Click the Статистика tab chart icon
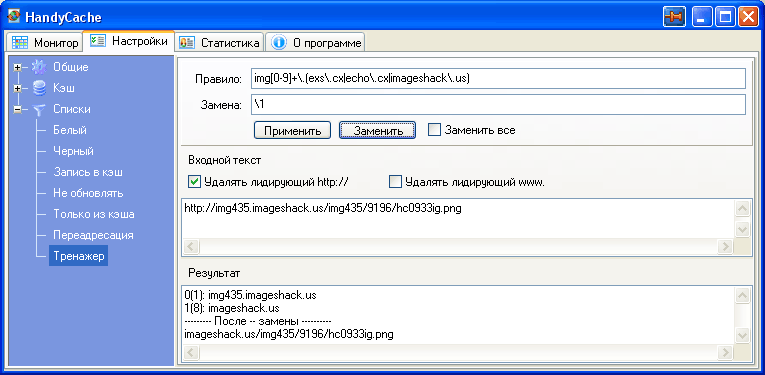Screen dimensions: 765x375 pos(187,42)
